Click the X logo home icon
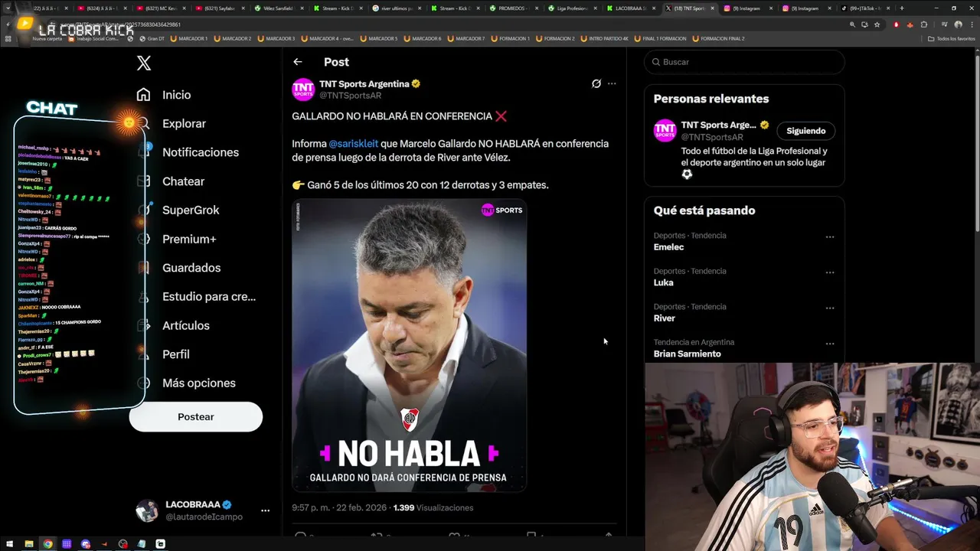This screenshot has width=980, height=551. [x=144, y=64]
